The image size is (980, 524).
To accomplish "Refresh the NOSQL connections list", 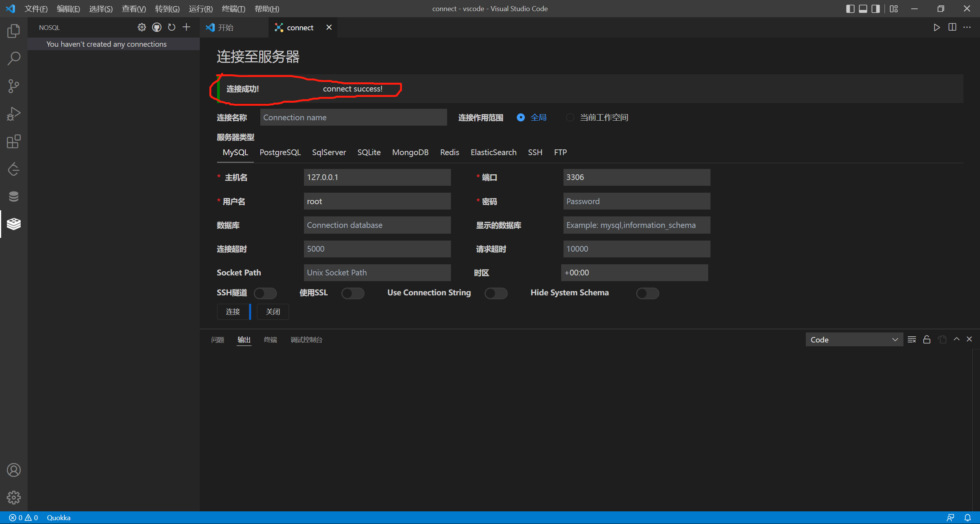I will tap(171, 27).
